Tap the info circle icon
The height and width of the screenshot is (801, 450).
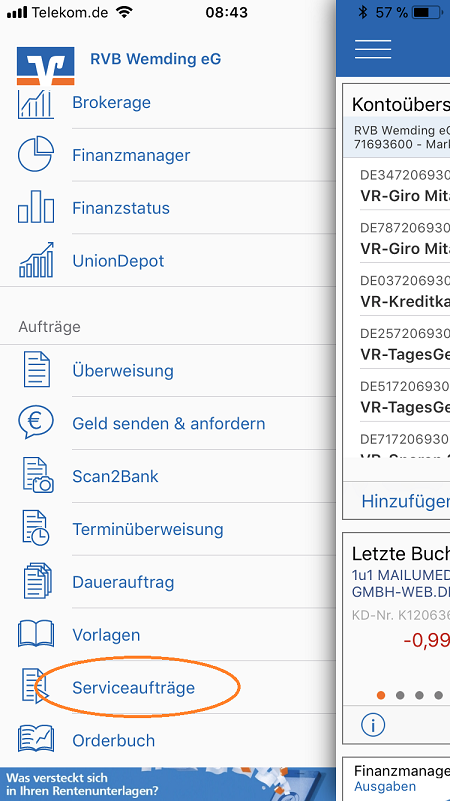click(x=372, y=725)
